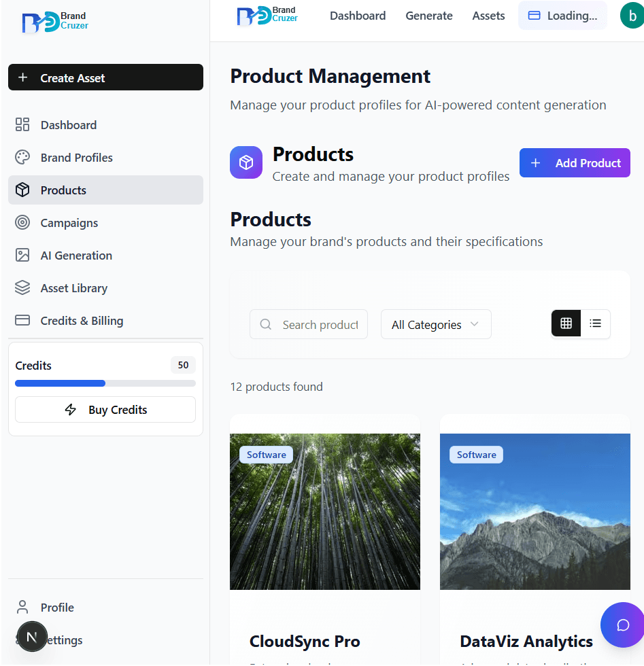Open the chat bubble floating icon
This screenshot has width=644, height=666.
(x=622, y=625)
